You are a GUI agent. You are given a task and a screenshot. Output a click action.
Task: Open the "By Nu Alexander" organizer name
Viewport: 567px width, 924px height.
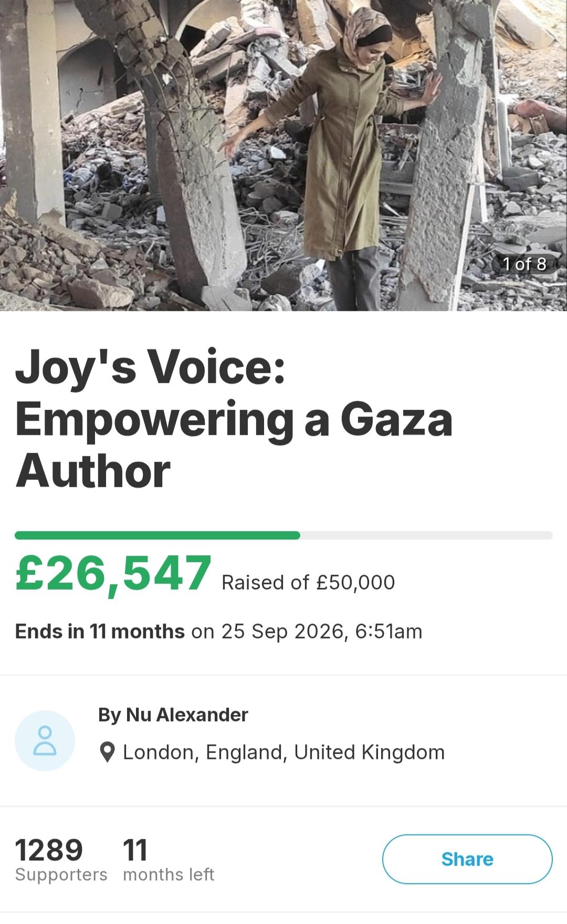[173, 714]
